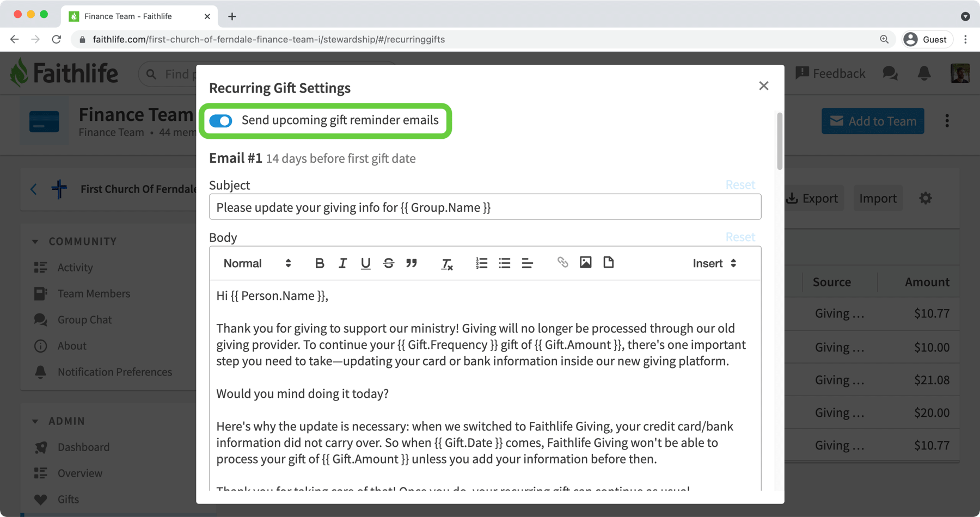Open the gifts settings gear icon

click(x=926, y=199)
